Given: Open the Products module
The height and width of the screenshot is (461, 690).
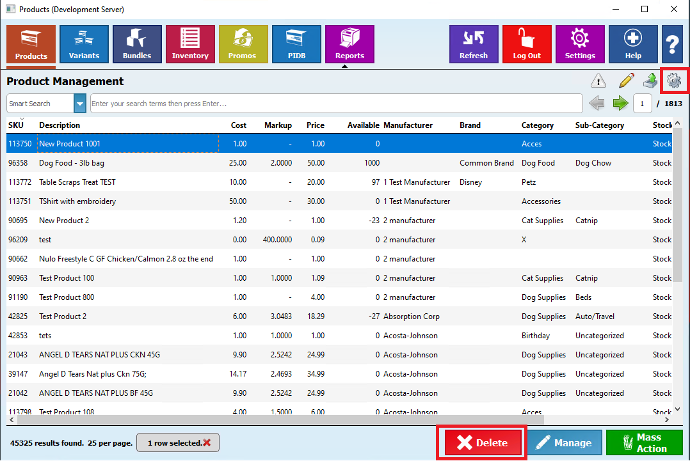Looking at the screenshot, I should pyautogui.click(x=31, y=44).
